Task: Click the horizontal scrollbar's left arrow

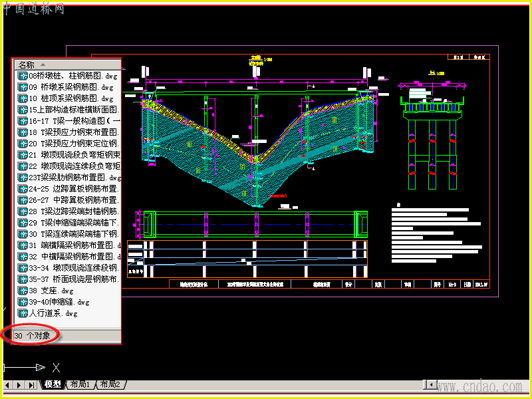Action: click(431, 385)
